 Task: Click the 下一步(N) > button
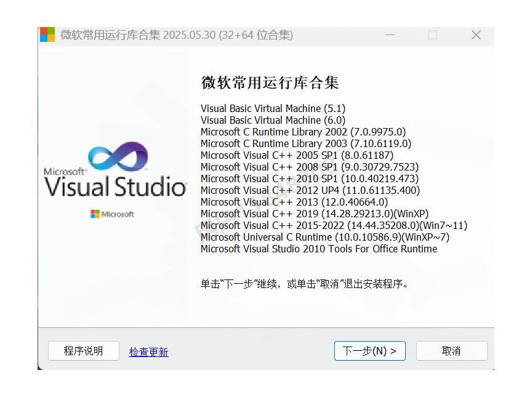pyautogui.click(x=370, y=351)
